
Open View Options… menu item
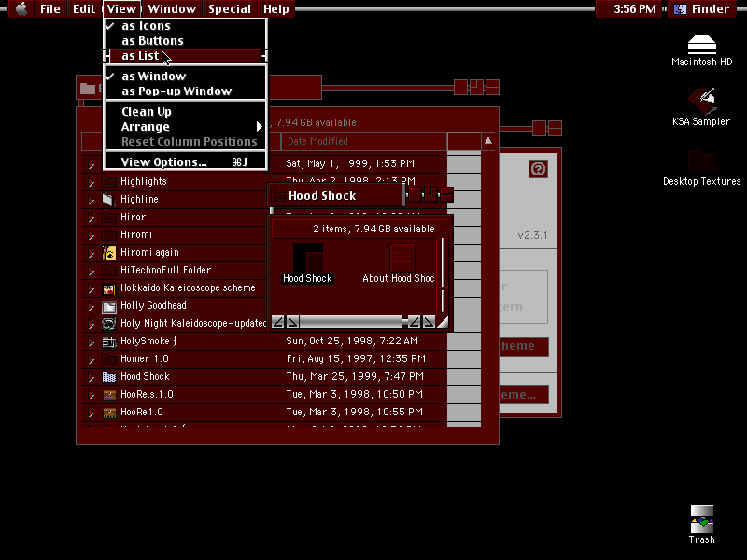point(185,161)
